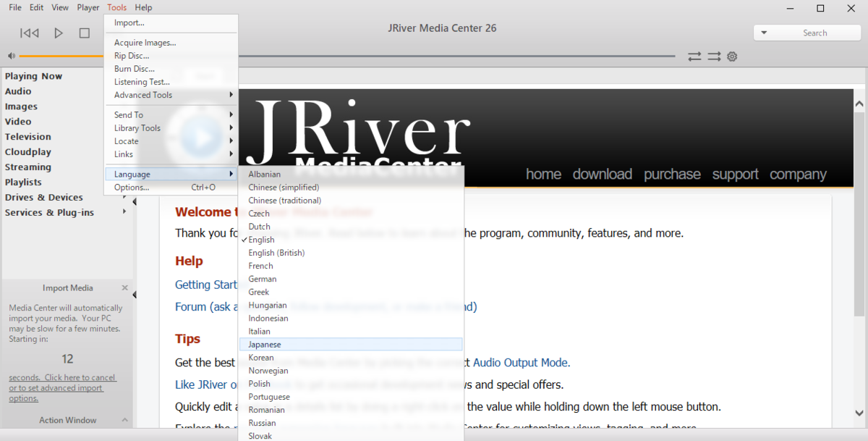Viewport: 868px width, 441px height.
Task: Expand the Library Tools submenu
Action: coord(171,128)
